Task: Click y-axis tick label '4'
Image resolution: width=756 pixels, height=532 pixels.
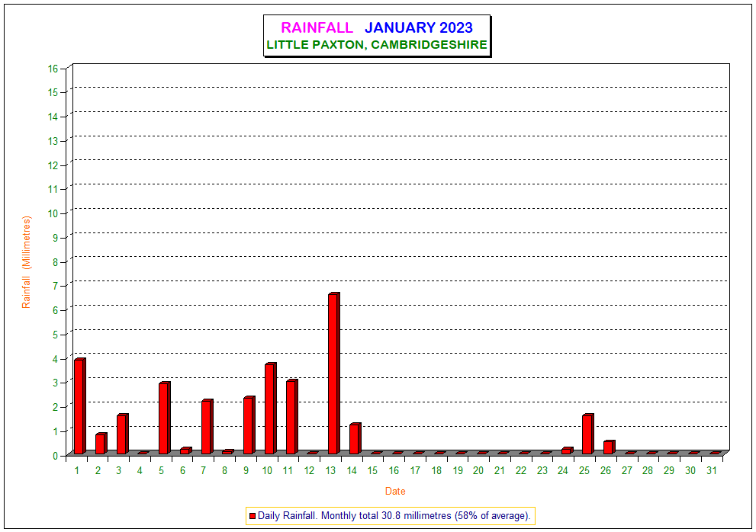Action: click(x=55, y=358)
